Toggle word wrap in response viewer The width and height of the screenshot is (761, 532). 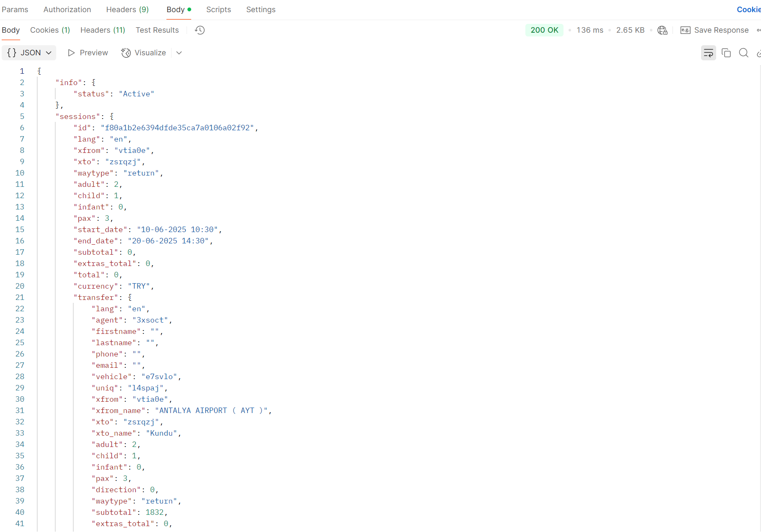click(x=708, y=53)
